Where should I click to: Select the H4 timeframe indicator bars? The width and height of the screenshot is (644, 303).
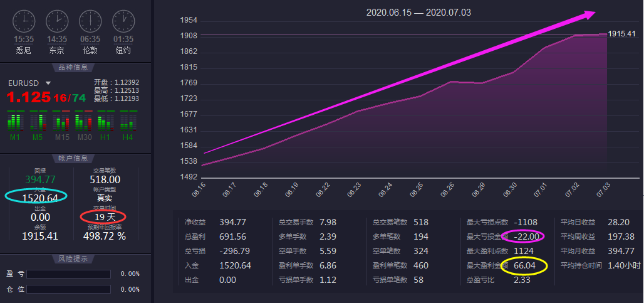pos(128,121)
